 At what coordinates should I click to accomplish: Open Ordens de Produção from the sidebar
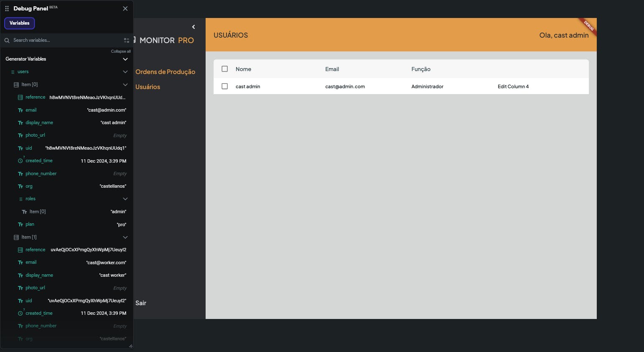tap(165, 71)
